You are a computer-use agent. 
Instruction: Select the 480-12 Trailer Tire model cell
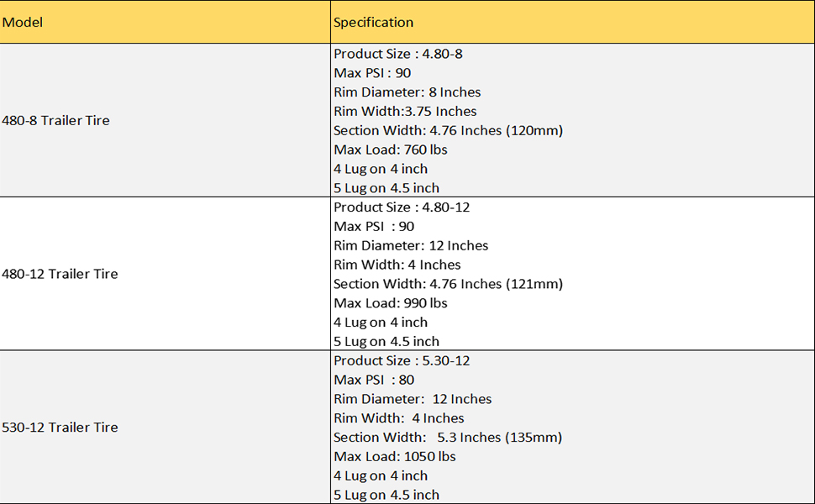click(60, 274)
